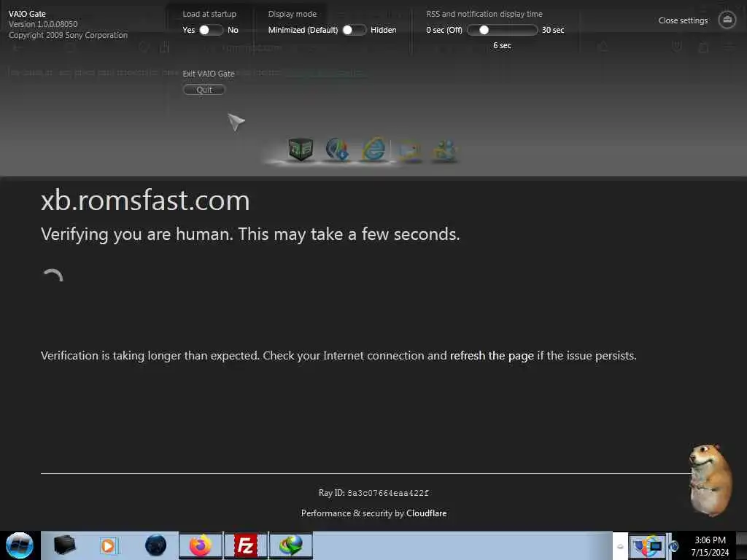The height and width of the screenshot is (560, 747).
Task: Select the '30 sec' slider end label
Action: (x=553, y=30)
